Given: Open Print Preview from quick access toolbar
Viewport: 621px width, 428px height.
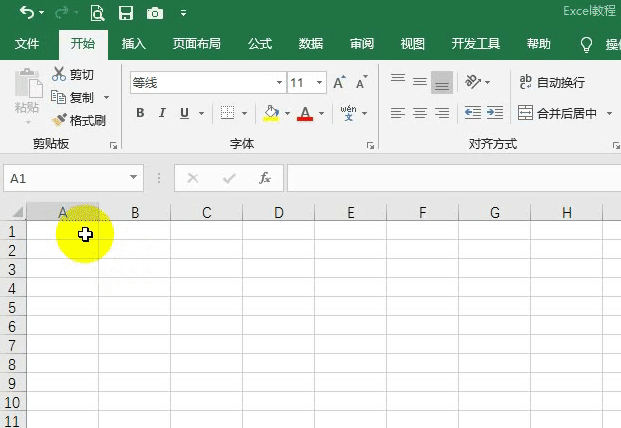Looking at the screenshot, I should coord(97,13).
